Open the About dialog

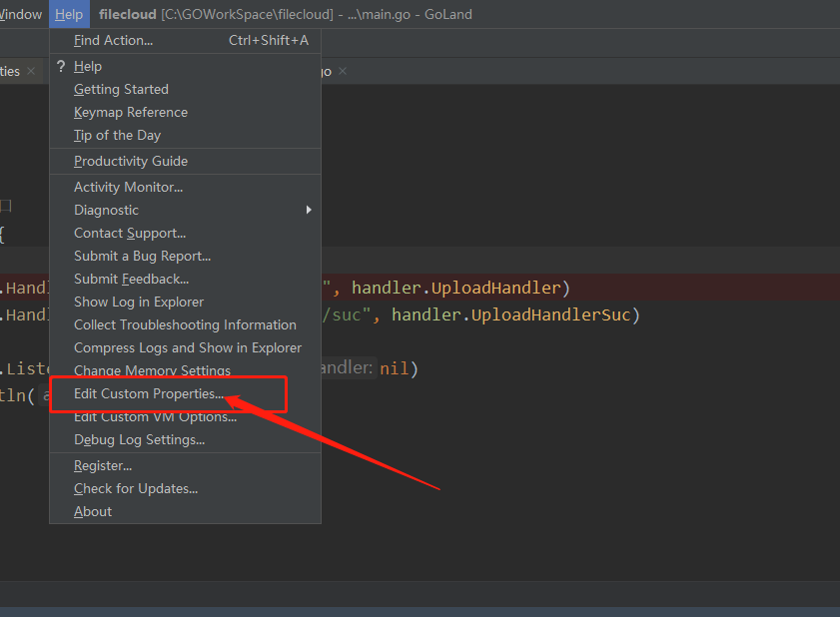click(186, 512)
